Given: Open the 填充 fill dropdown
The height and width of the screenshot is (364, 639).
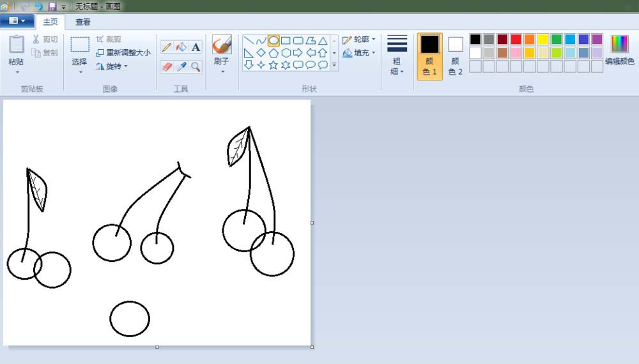Looking at the screenshot, I should pyautogui.click(x=359, y=53).
